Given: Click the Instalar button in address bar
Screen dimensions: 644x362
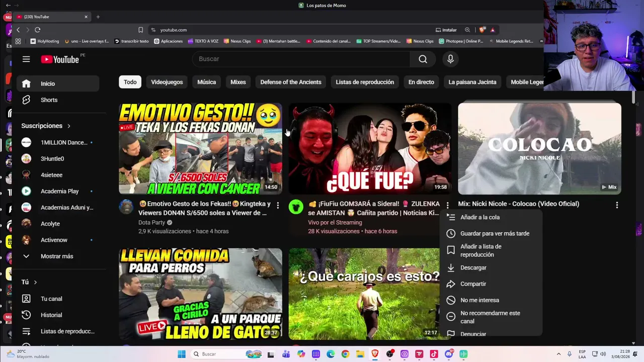Looking at the screenshot, I should pos(446,30).
